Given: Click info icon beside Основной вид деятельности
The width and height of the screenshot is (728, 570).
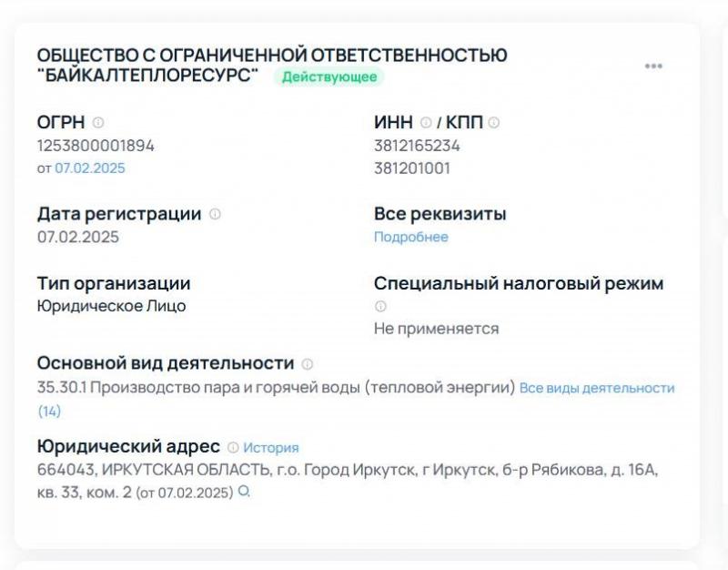Looking at the screenshot, I should (308, 364).
